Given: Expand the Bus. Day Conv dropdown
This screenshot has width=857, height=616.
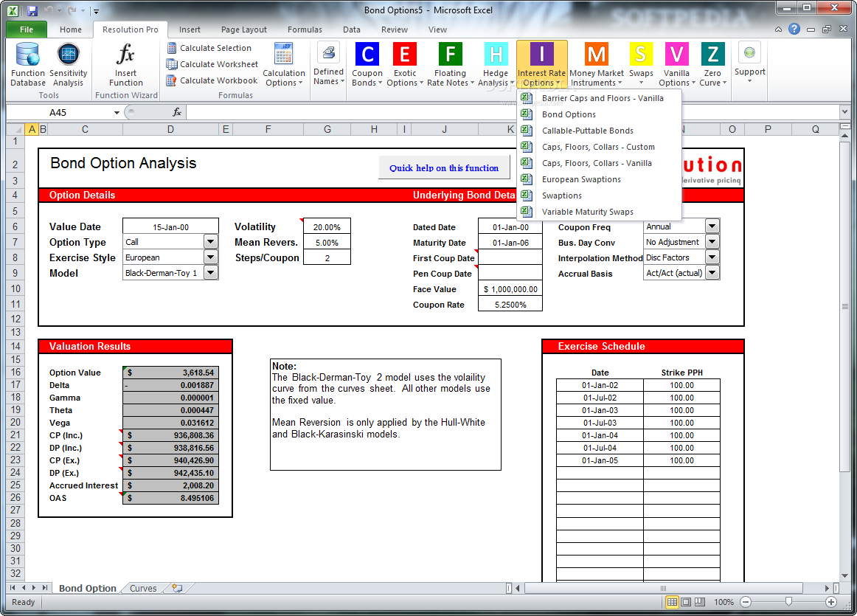Looking at the screenshot, I should coord(712,241).
